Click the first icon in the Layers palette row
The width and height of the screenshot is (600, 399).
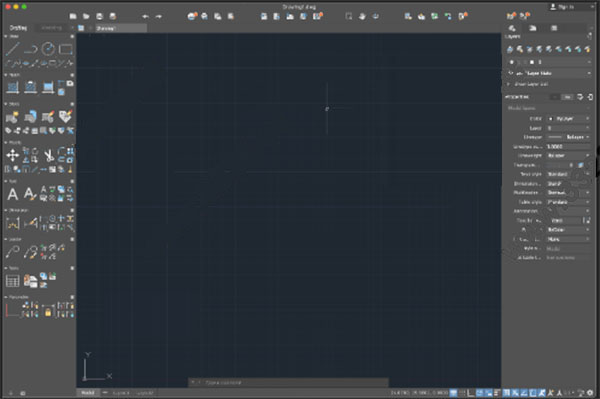[x=510, y=49]
